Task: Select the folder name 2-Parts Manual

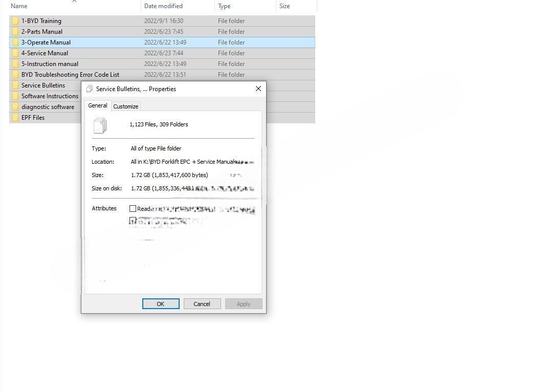Action: [42, 32]
